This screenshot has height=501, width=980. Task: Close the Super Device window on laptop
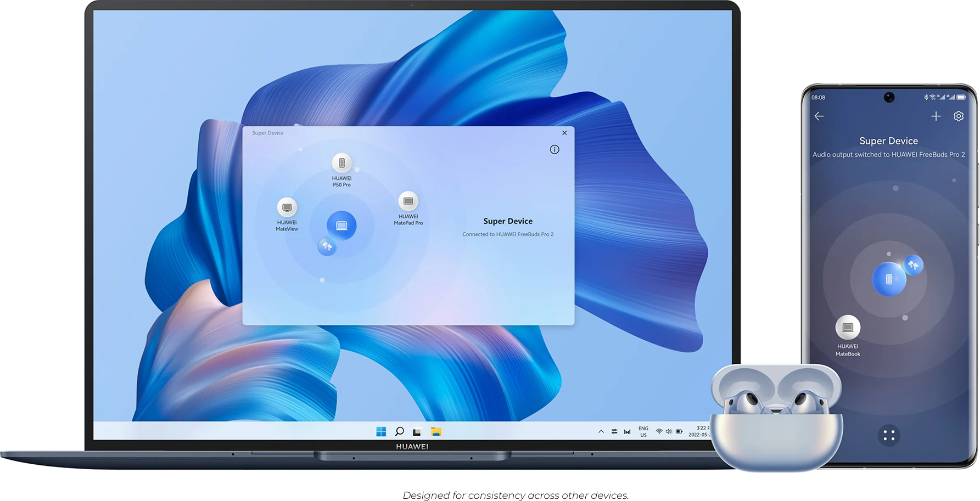click(x=564, y=133)
